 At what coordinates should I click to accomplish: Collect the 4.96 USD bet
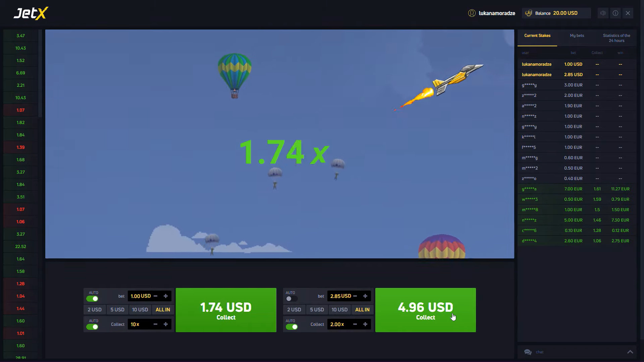pyautogui.click(x=426, y=310)
